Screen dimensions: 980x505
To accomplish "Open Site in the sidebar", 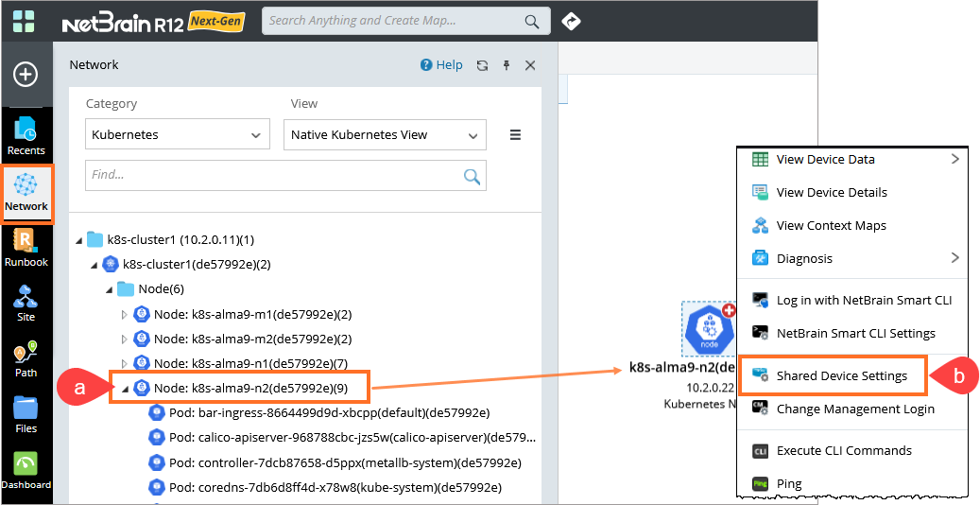I will pyautogui.click(x=26, y=303).
